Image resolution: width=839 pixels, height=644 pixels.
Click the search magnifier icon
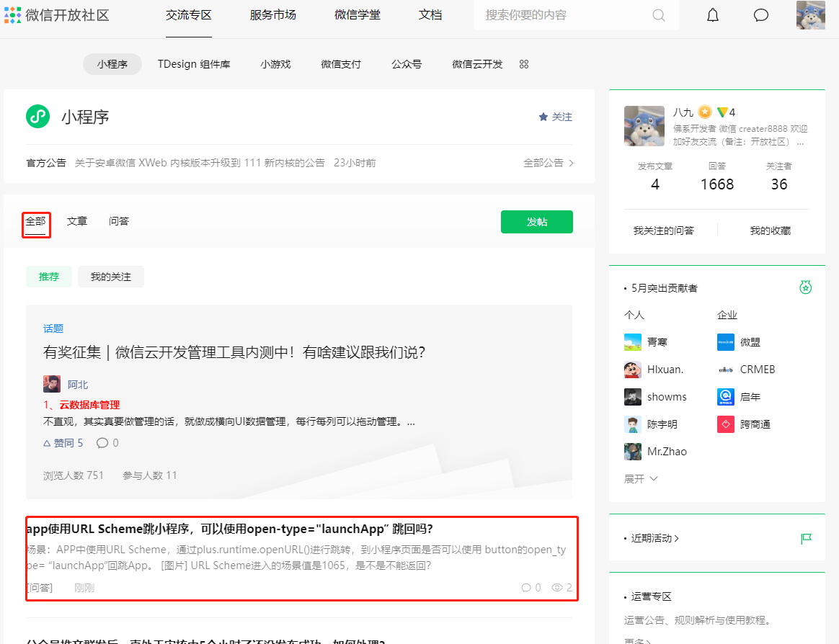[659, 15]
